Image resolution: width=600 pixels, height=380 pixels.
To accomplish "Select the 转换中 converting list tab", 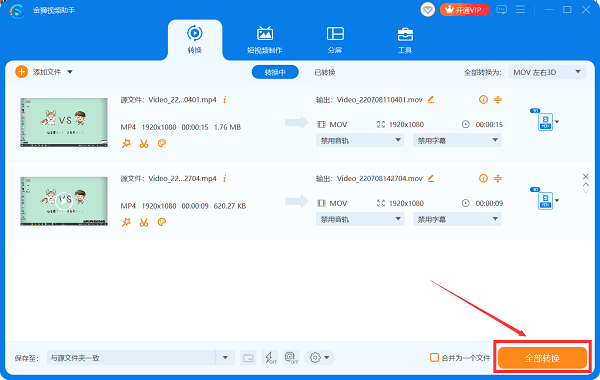I will click(275, 72).
